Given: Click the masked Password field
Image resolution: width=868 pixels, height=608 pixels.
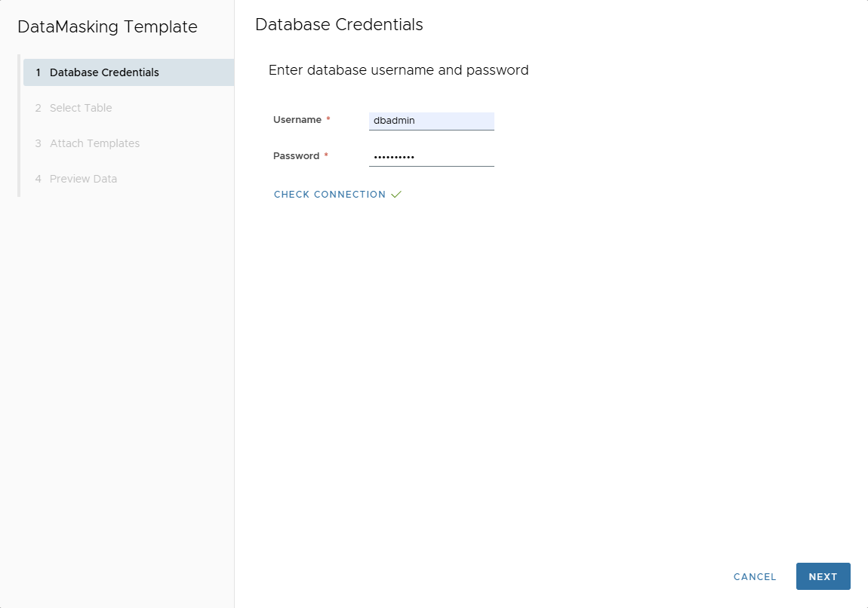Looking at the screenshot, I should tap(431, 156).
